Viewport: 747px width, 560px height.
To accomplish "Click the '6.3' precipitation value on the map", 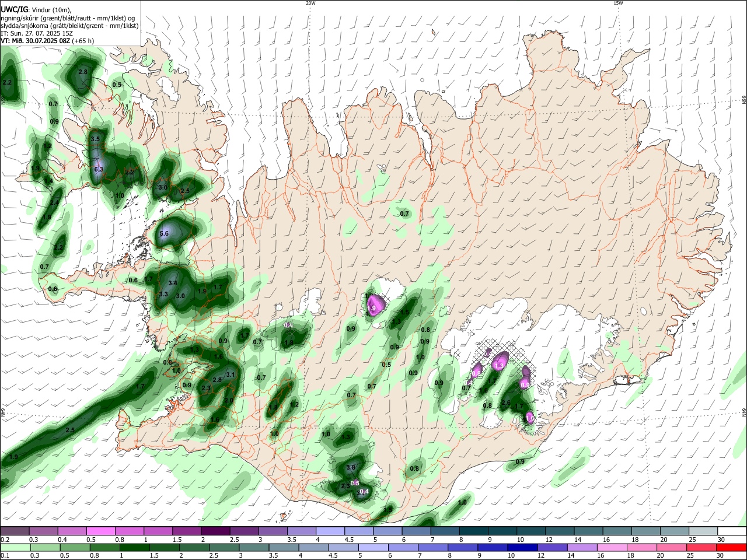I will pos(99,169).
